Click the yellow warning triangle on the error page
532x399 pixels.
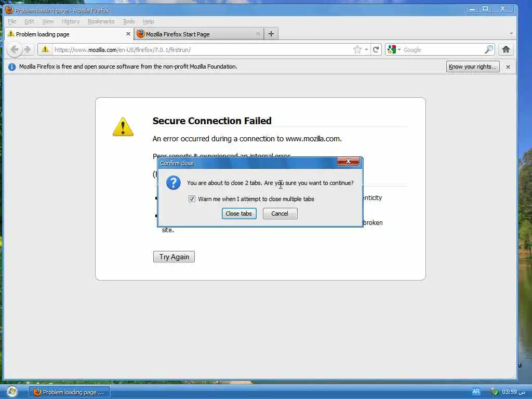click(x=123, y=127)
